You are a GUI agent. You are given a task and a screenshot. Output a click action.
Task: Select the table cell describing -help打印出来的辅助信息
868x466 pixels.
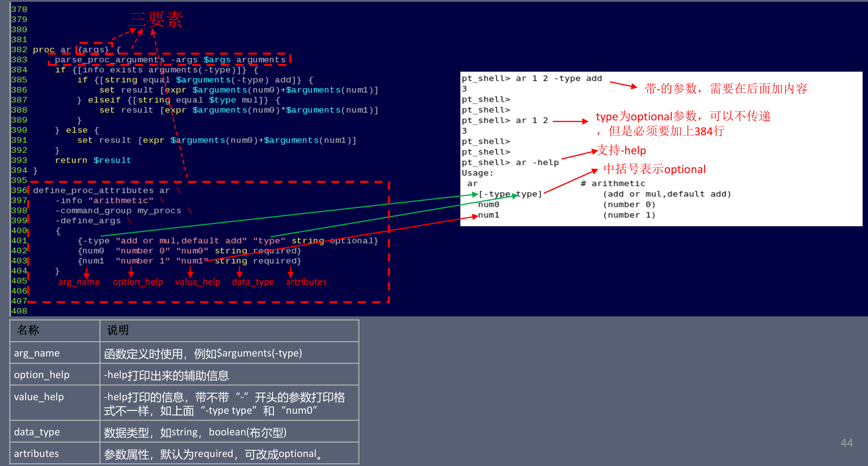[x=229, y=375]
